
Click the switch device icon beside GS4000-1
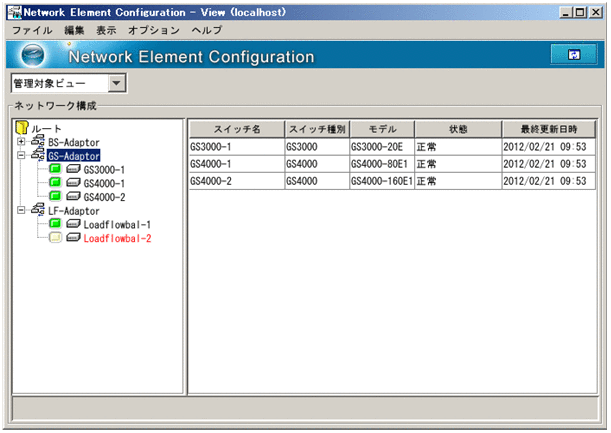point(73,184)
